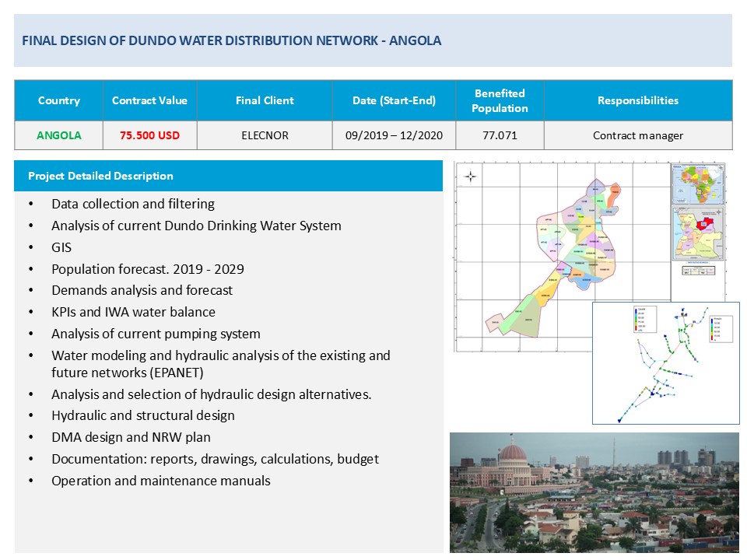Click the Benefited Population header
The height and width of the screenshot is (560, 747).
pos(500,100)
